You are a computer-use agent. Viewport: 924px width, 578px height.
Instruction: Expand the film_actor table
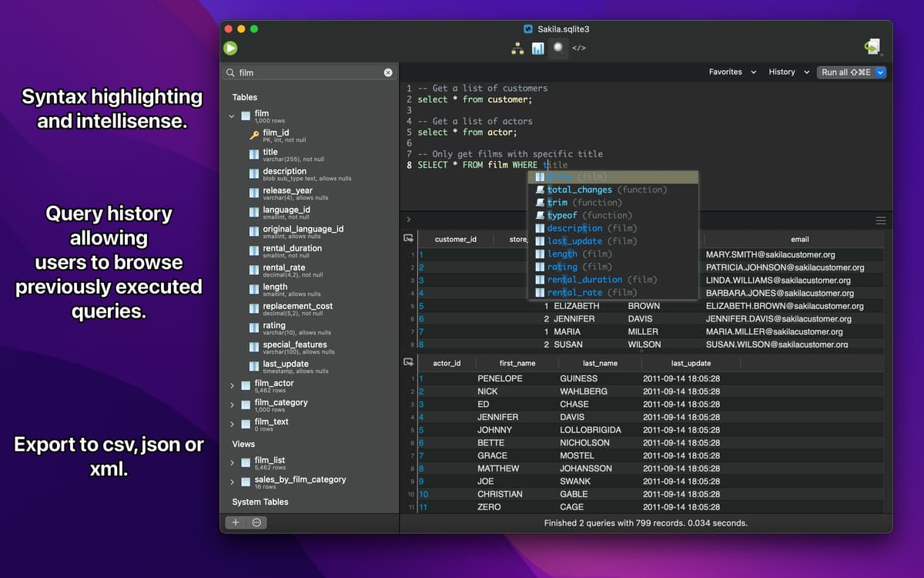pos(232,386)
